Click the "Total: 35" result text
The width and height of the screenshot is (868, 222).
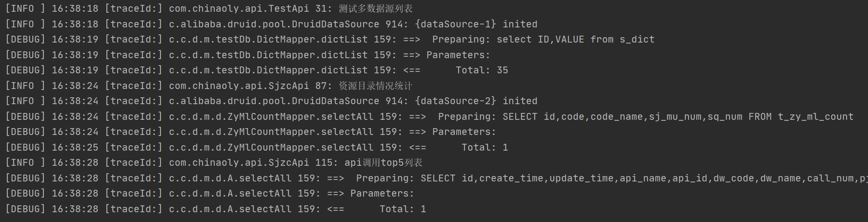click(482, 70)
